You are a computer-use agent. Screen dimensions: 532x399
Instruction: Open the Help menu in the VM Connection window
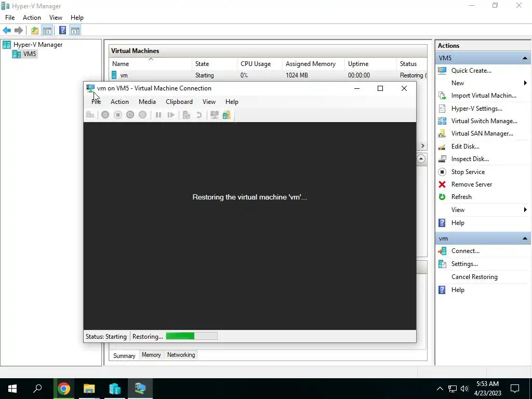pyautogui.click(x=232, y=102)
